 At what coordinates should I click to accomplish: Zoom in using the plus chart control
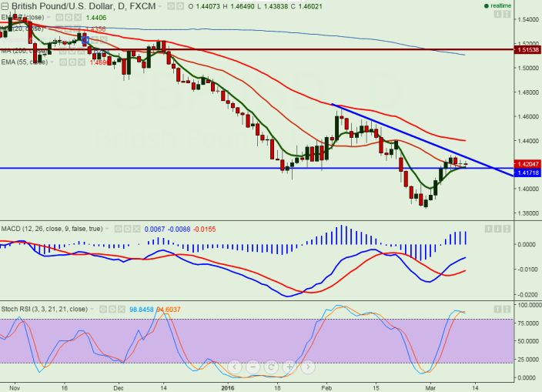pyautogui.click(x=289, y=367)
